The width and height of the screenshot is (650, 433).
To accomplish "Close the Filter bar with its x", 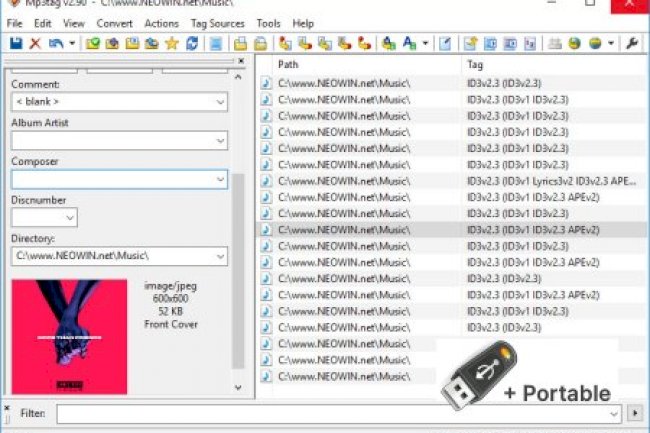I will click(x=7, y=408).
